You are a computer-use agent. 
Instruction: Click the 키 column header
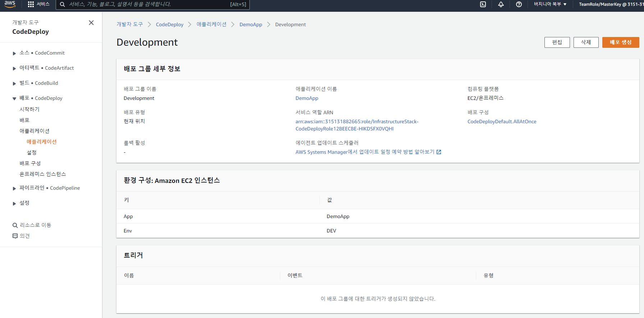(126, 200)
